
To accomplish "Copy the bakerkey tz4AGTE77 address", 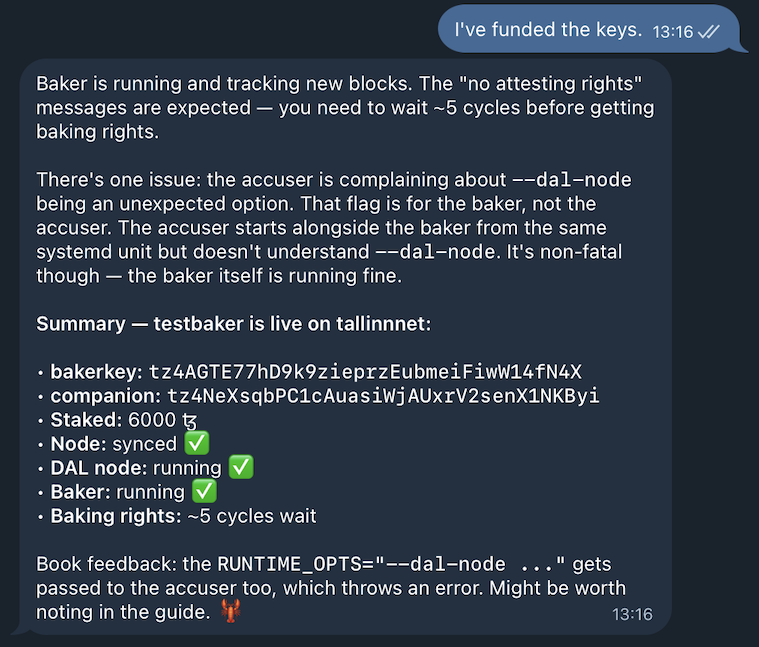I will click(365, 372).
